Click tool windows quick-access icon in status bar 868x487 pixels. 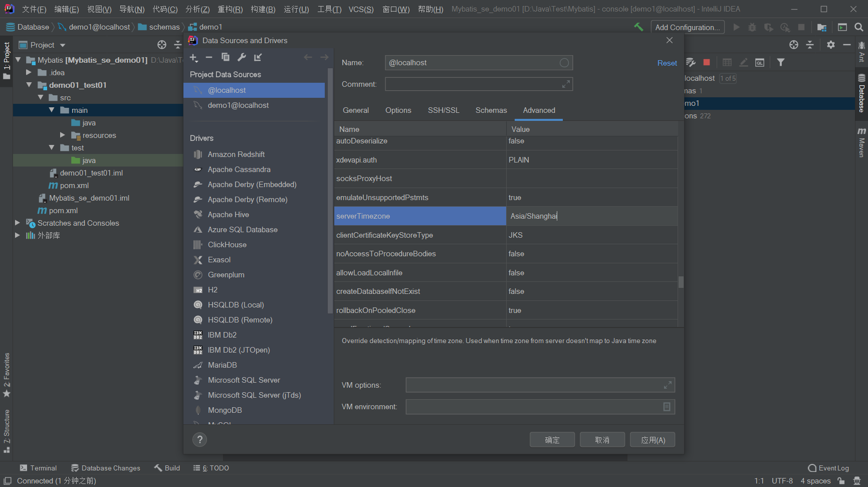pyautogui.click(x=8, y=481)
